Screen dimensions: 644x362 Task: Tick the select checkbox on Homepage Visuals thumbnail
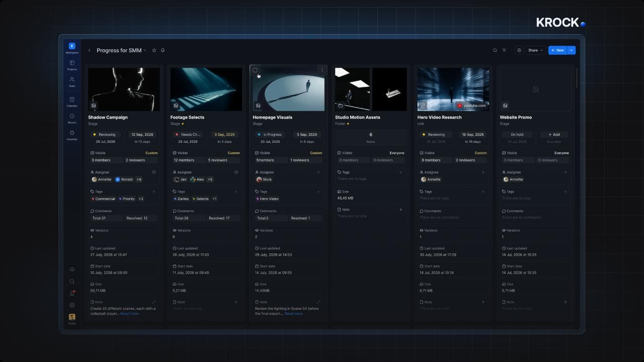tap(255, 70)
